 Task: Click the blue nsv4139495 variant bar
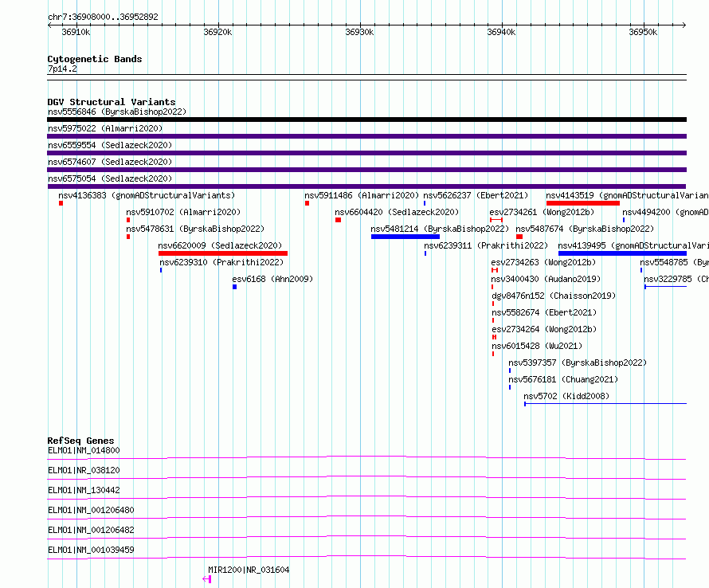coord(622,253)
